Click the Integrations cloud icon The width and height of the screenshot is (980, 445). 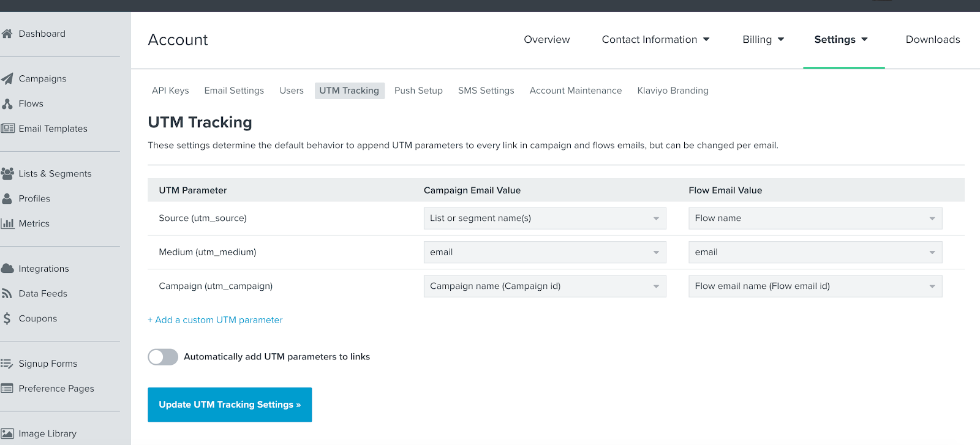(x=7, y=269)
